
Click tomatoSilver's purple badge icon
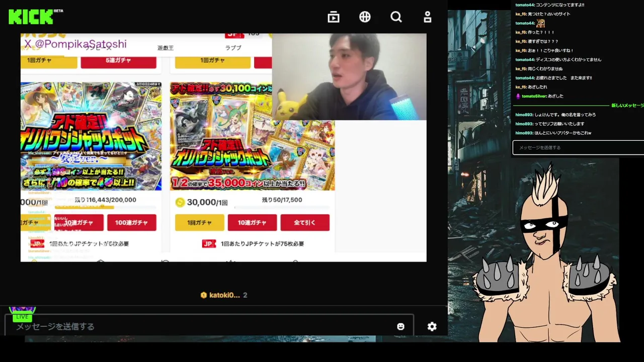click(518, 96)
